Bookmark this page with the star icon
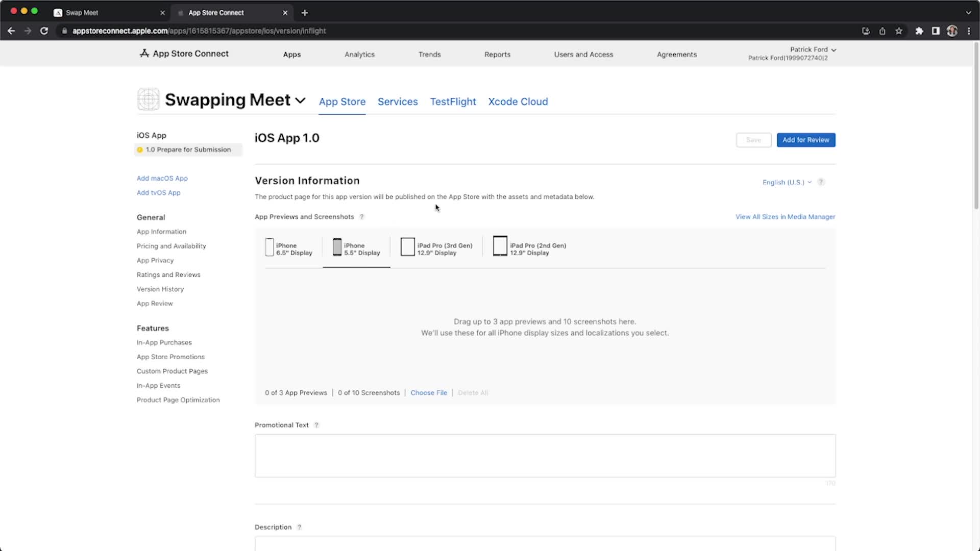 [899, 31]
